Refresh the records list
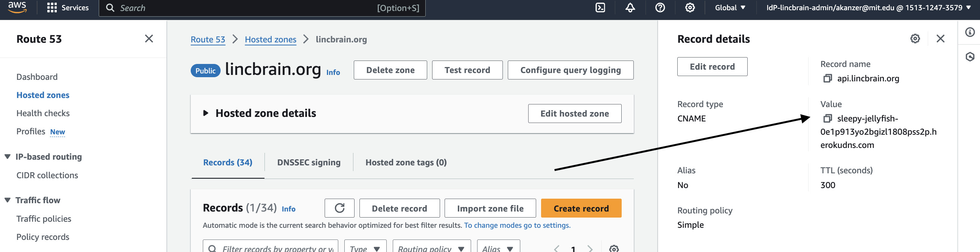Image resolution: width=980 pixels, height=252 pixels. point(339,208)
